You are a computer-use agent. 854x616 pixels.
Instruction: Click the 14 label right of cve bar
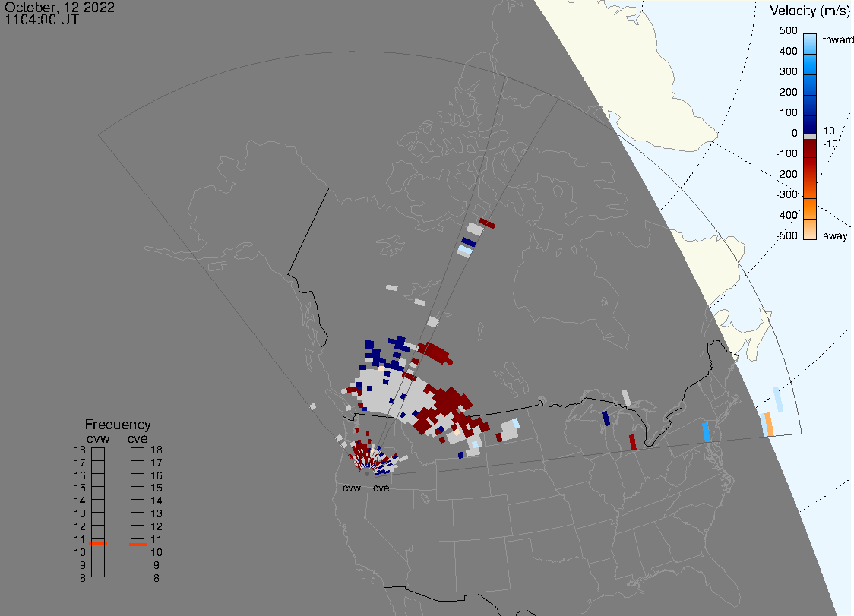point(157,501)
